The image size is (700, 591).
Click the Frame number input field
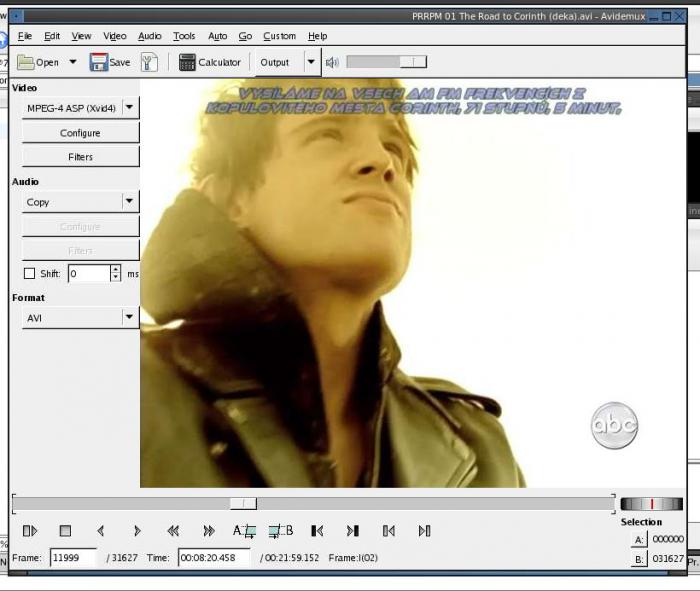point(73,558)
